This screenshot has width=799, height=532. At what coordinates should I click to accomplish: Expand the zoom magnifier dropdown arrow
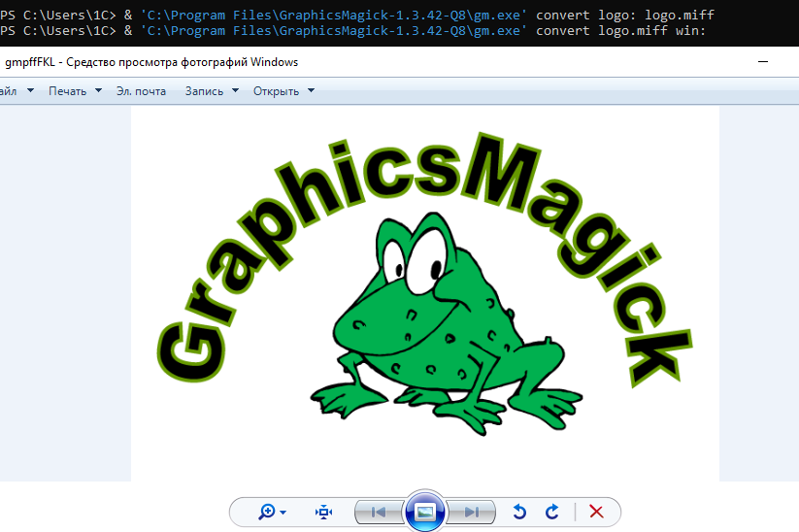283,513
